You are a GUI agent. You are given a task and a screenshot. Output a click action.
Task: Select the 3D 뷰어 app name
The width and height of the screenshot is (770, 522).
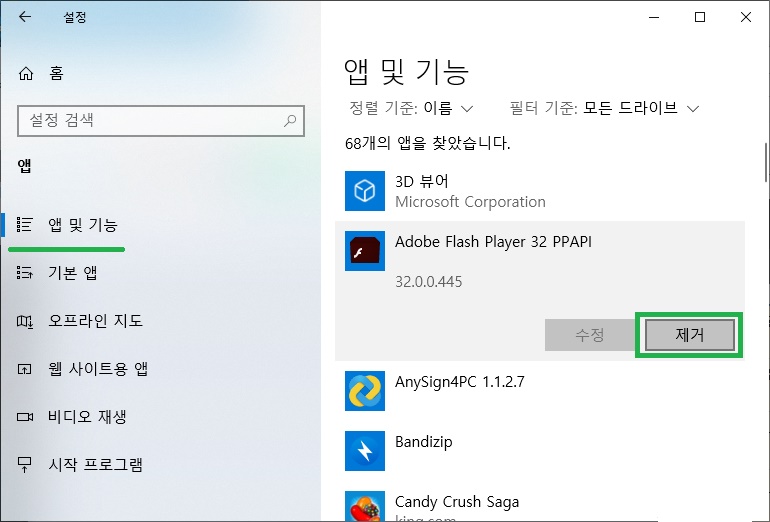tap(421, 181)
